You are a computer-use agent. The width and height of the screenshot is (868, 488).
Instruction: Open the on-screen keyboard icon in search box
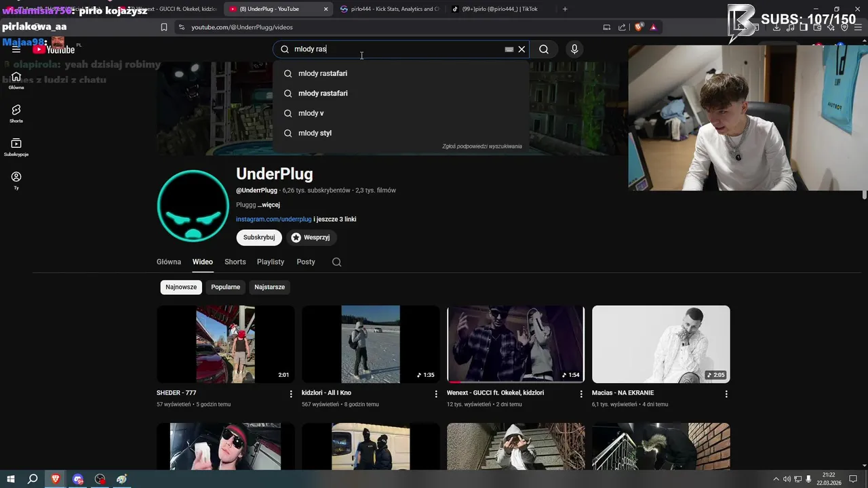[x=509, y=49]
